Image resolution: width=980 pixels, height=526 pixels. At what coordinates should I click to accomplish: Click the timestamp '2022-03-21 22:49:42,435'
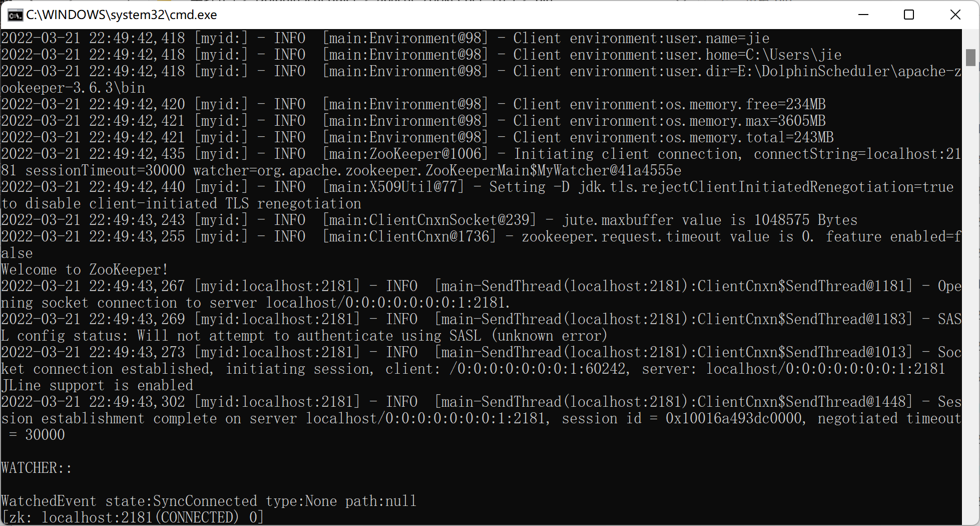coord(93,154)
